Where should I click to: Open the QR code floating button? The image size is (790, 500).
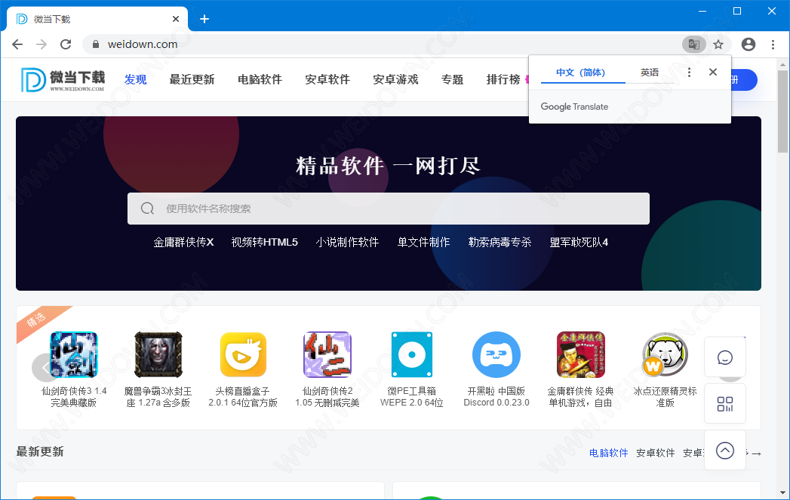point(725,404)
